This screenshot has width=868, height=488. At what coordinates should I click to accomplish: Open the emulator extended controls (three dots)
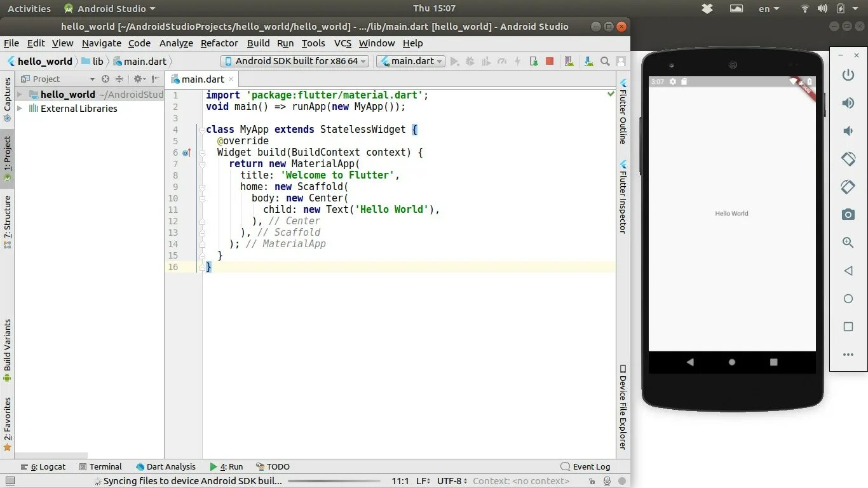point(848,355)
